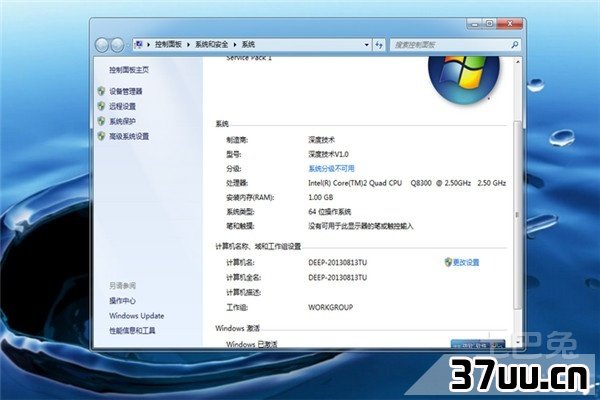The height and width of the screenshot is (400, 600).
Task: Expand arrow after 控制面板 breadcrumb
Action: click(188, 45)
